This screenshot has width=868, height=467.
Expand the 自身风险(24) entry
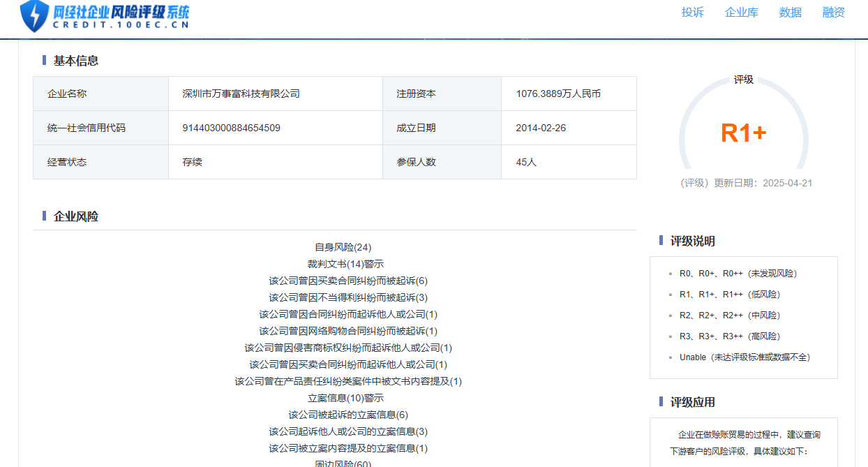pos(343,247)
